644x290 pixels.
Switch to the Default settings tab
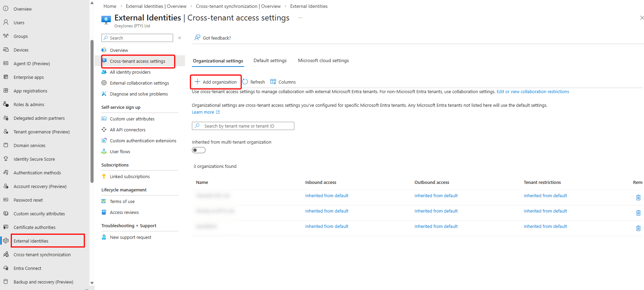pyautogui.click(x=270, y=61)
